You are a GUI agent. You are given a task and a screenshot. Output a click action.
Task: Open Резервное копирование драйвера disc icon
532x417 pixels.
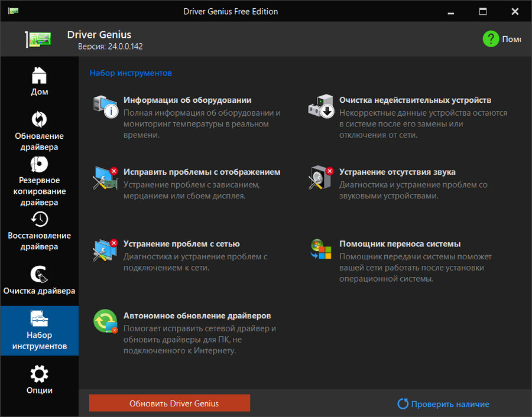coord(40,164)
